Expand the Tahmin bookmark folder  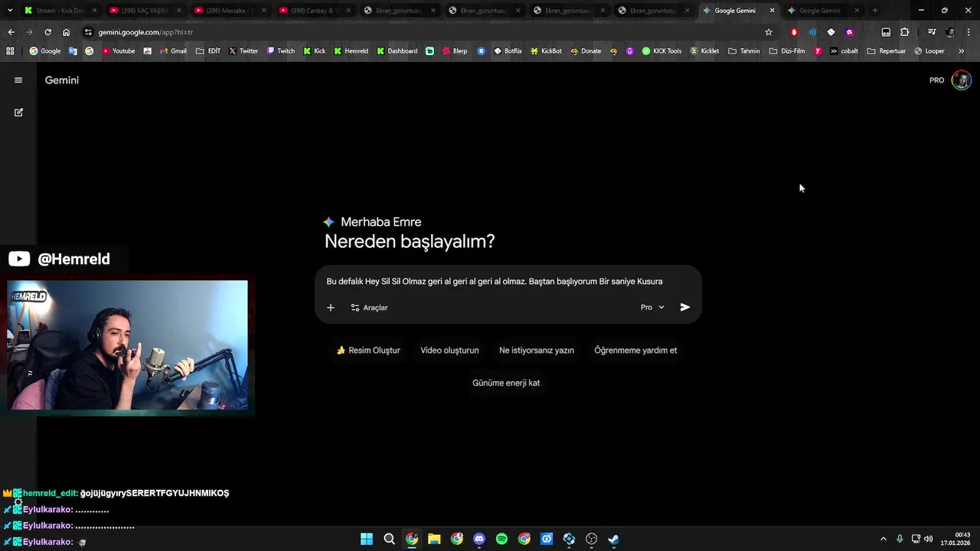pyautogui.click(x=744, y=51)
